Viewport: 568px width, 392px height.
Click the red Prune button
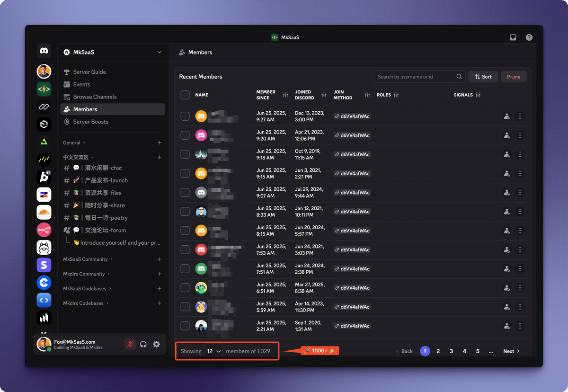point(514,77)
